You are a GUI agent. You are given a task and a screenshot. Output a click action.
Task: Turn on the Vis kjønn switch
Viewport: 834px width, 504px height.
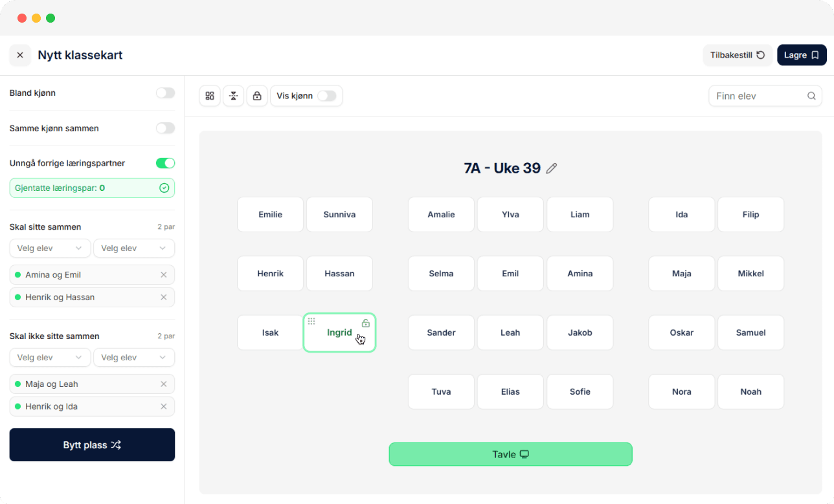coord(326,96)
